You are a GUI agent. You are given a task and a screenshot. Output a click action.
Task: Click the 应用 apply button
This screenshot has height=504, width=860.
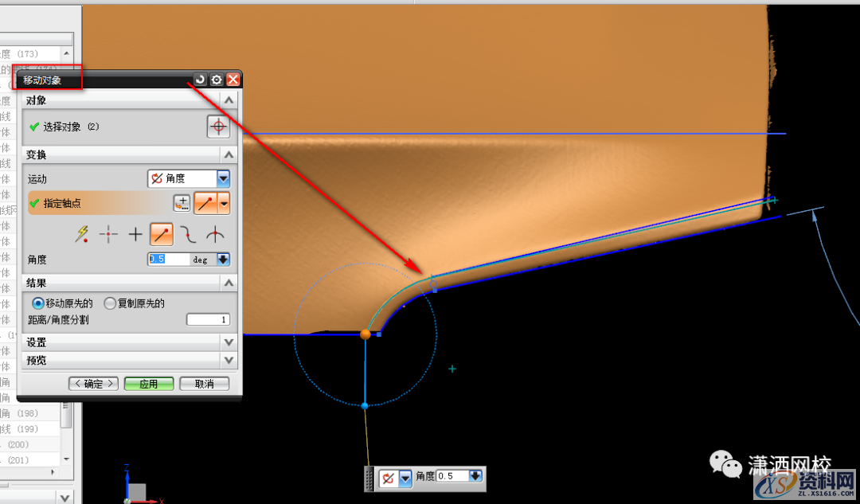(x=149, y=384)
